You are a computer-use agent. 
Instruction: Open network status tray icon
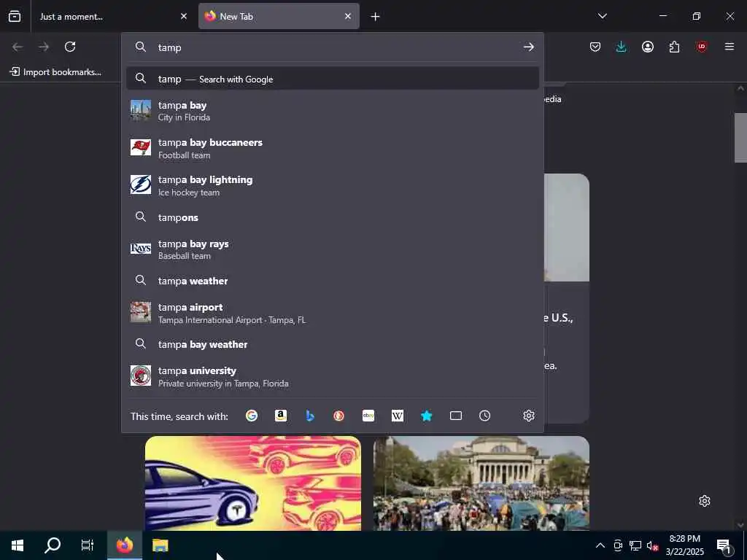tap(635, 545)
